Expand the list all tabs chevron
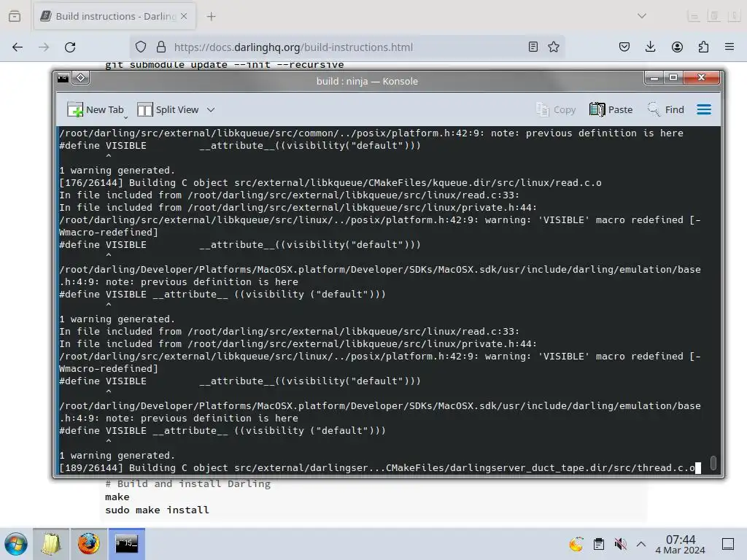The height and width of the screenshot is (560, 747). coord(642,16)
